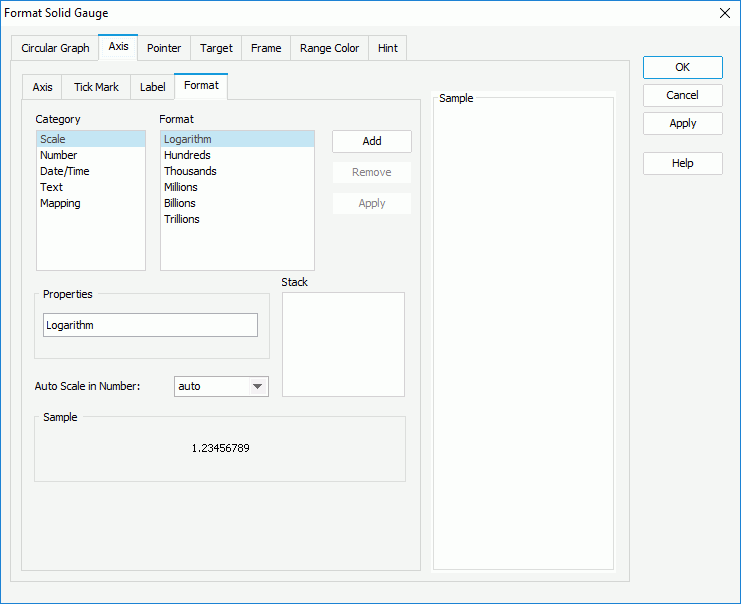Image resolution: width=741 pixels, height=604 pixels.
Task: Select the Tick Mark sub-tab
Action: tap(96, 87)
